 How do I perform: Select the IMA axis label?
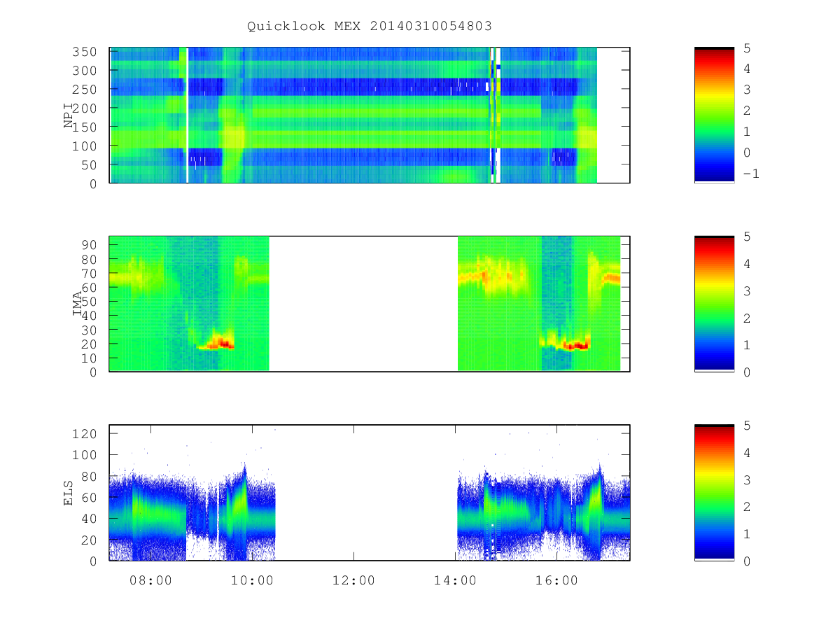coord(78,303)
